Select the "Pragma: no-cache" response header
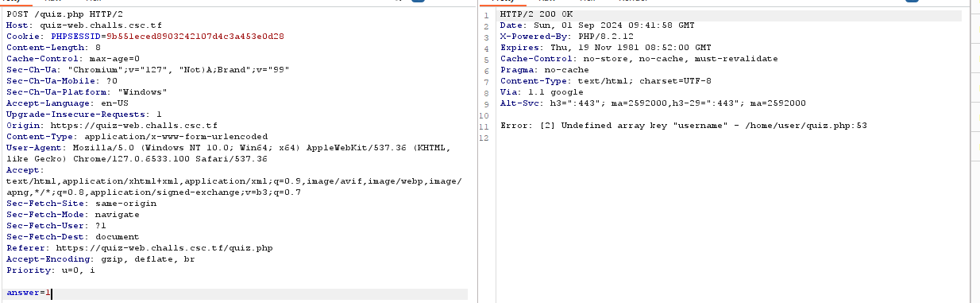980x303 pixels. click(545, 70)
